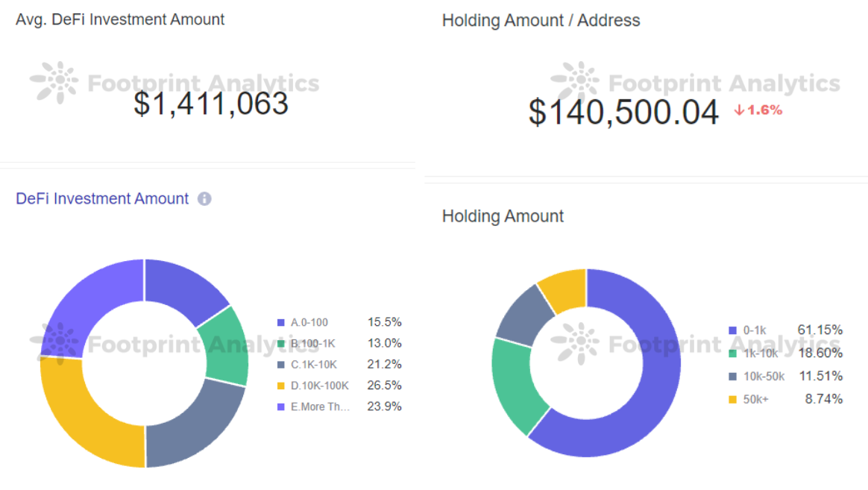Open the DeFi Investment Amount title link
The width and height of the screenshot is (868, 490).
pyautogui.click(x=102, y=199)
